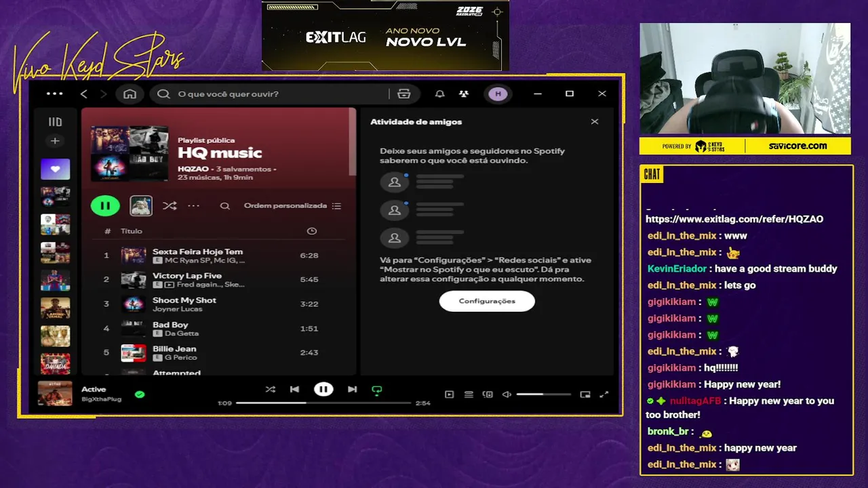Select the second playlist thumbnail in sidebar

55,197
